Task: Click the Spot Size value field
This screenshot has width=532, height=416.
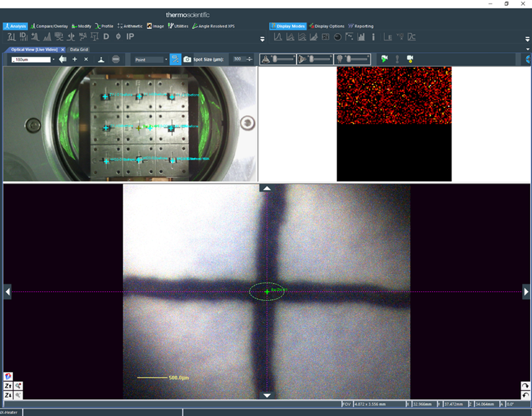Action: pos(237,60)
